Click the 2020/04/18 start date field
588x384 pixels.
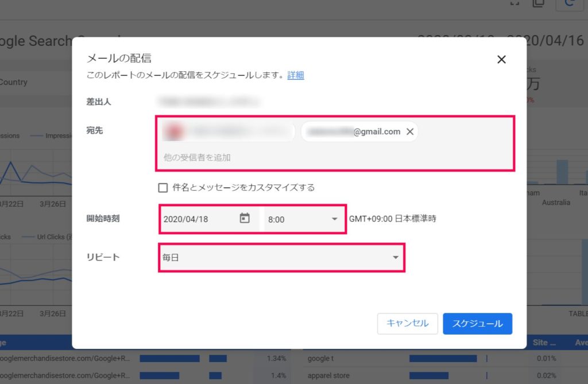(209, 219)
